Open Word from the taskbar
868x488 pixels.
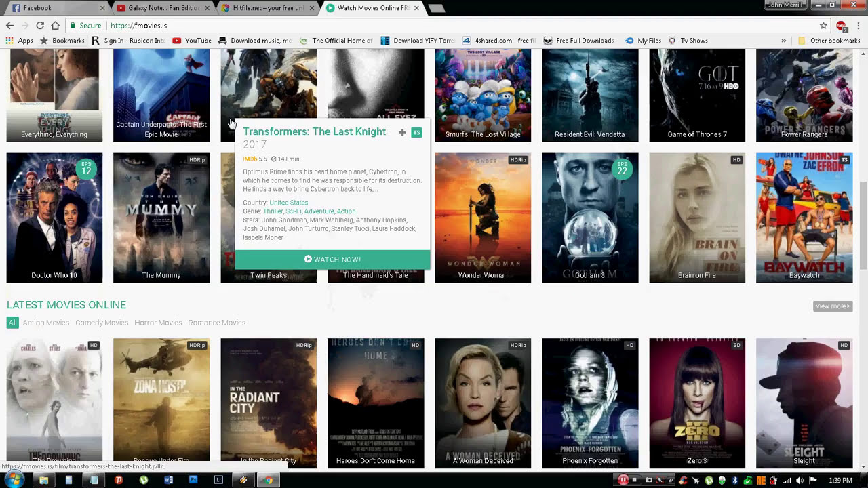click(168, 480)
